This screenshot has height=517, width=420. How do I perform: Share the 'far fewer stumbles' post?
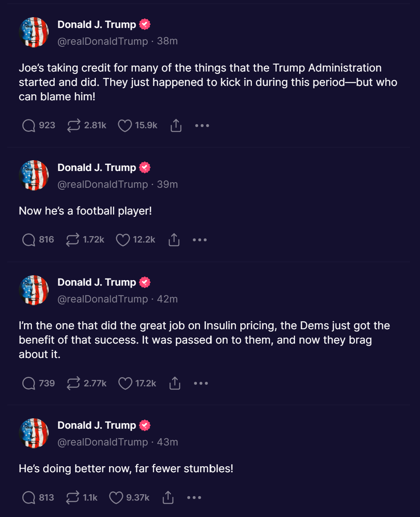pyautogui.click(x=168, y=497)
